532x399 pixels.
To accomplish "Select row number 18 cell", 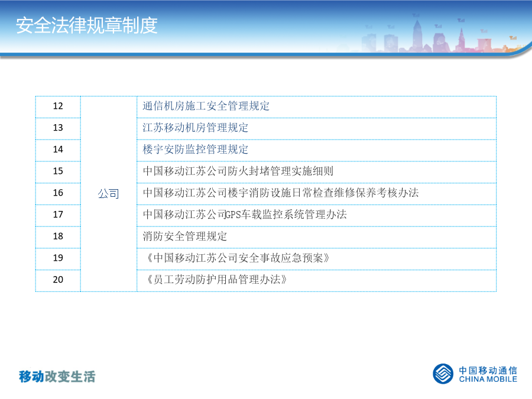I will tap(58, 237).
